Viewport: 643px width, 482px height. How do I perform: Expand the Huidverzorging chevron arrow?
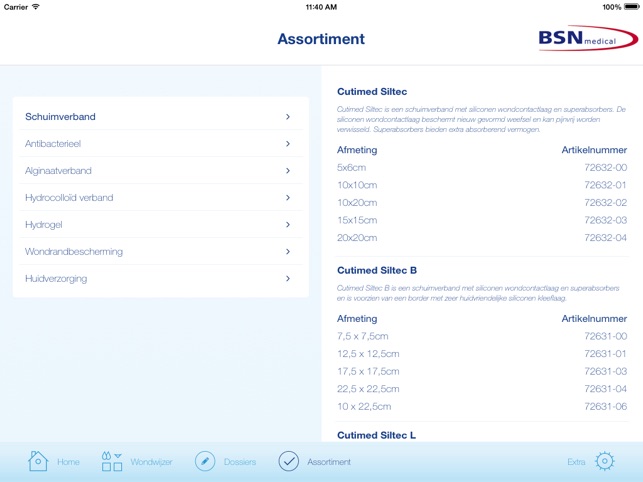[288, 279]
